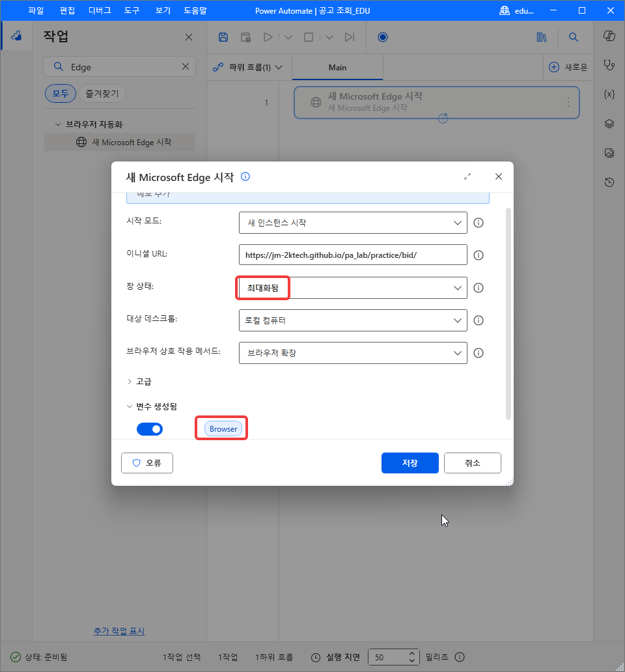Open the troubleshoot stethoscope icon
The height and width of the screenshot is (672, 625).
[609, 65]
